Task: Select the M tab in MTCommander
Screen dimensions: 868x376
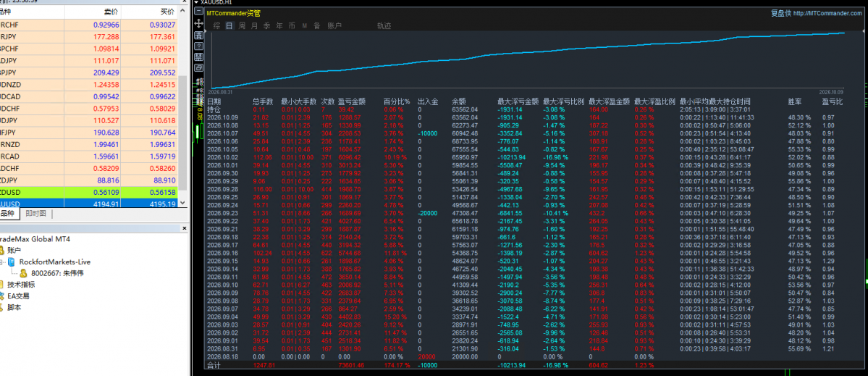Action: pos(305,26)
